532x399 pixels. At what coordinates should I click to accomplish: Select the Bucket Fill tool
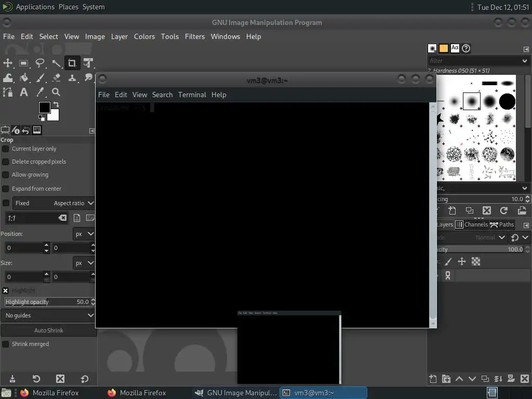coord(24,78)
